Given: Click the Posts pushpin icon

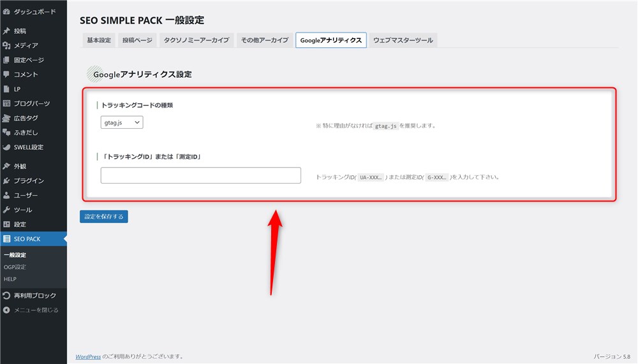Looking at the screenshot, I should (6, 31).
